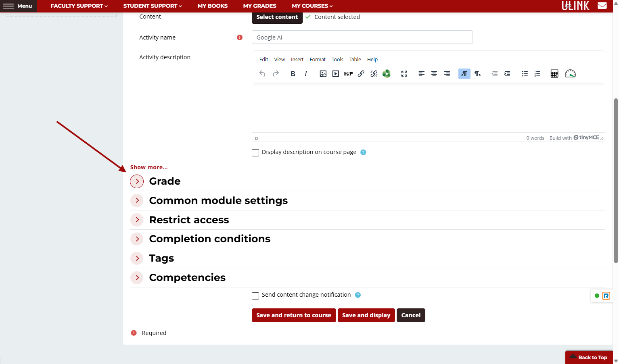Expand the Tags section

click(x=137, y=258)
